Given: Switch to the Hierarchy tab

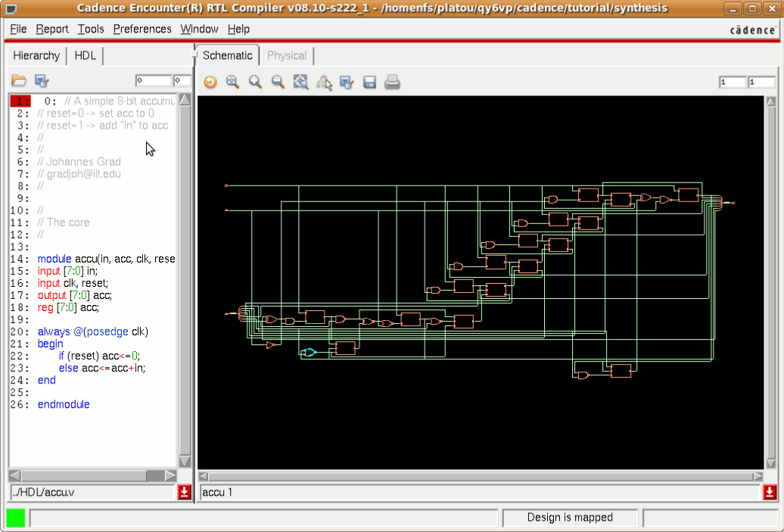Looking at the screenshot, I should (x=36, y=55).
